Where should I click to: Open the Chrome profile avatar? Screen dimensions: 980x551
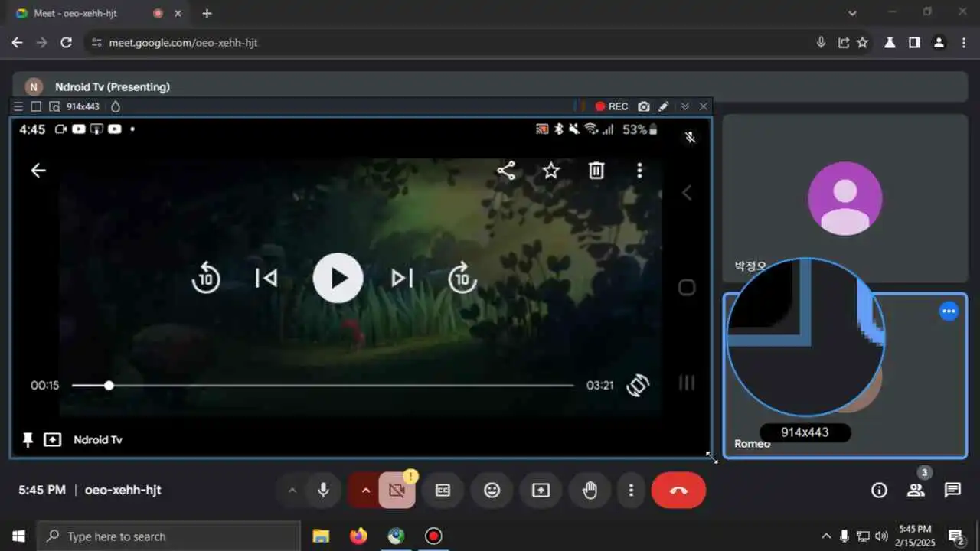[939, 43]
